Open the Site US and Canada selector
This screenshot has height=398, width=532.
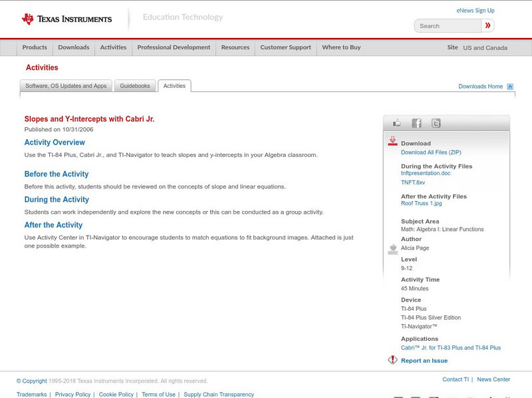(477, 48)
